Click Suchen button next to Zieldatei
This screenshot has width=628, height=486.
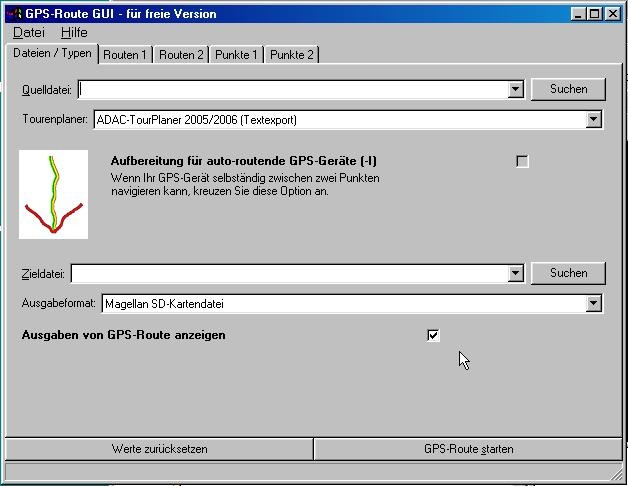click(x=568, y=273)
